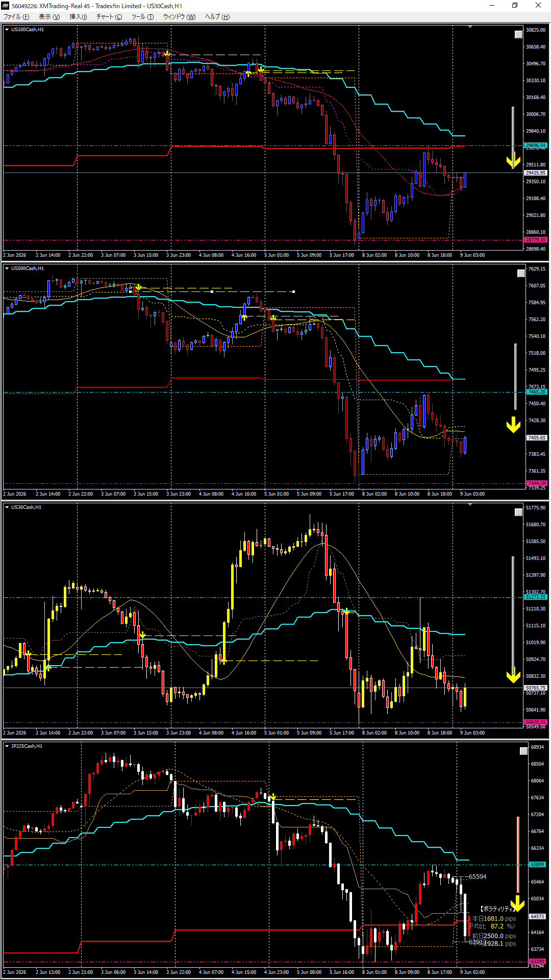The height and width of the screenshot is (980, 551).
Task: Click the orange vertical bar on JP225Cash chart
Action: coord(518,855)
